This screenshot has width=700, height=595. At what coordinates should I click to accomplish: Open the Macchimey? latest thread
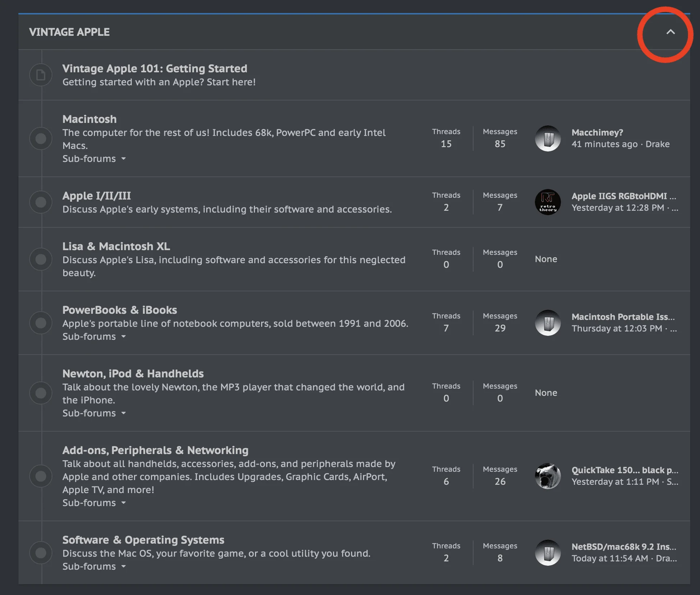tap(597, 132)
